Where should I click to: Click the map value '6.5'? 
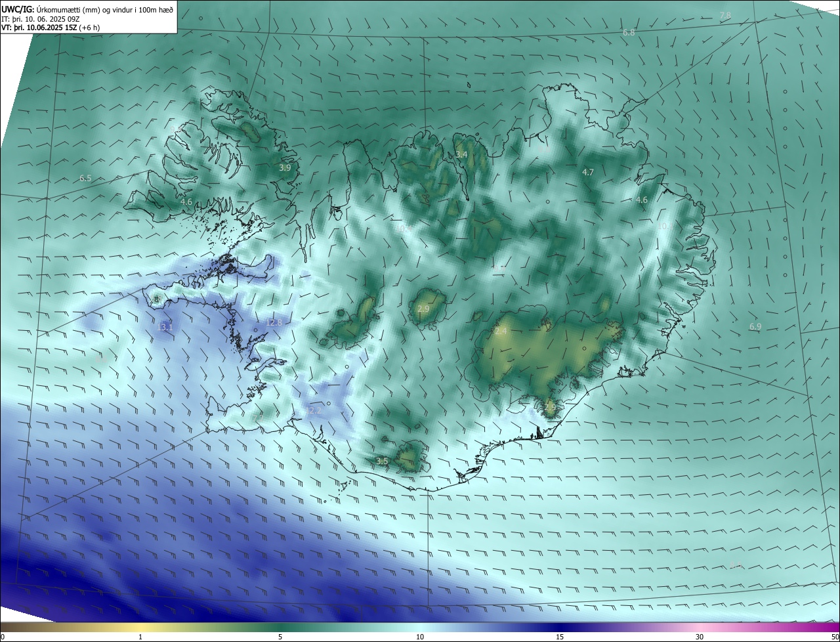(x=85, y=178)
